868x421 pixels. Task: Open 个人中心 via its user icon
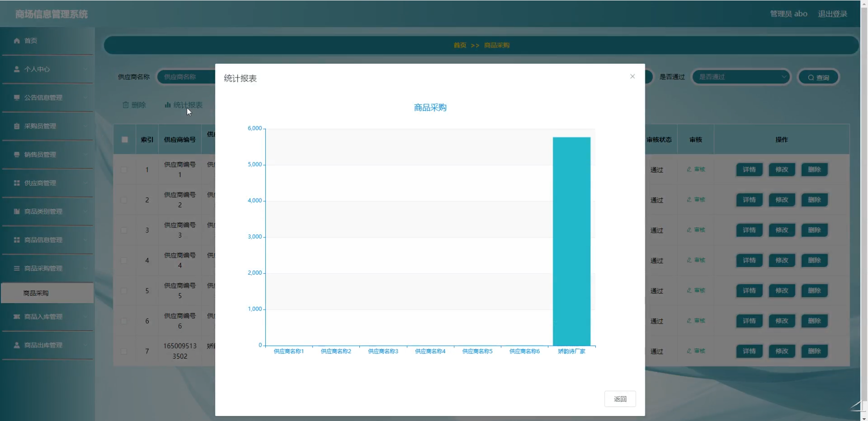17,69
